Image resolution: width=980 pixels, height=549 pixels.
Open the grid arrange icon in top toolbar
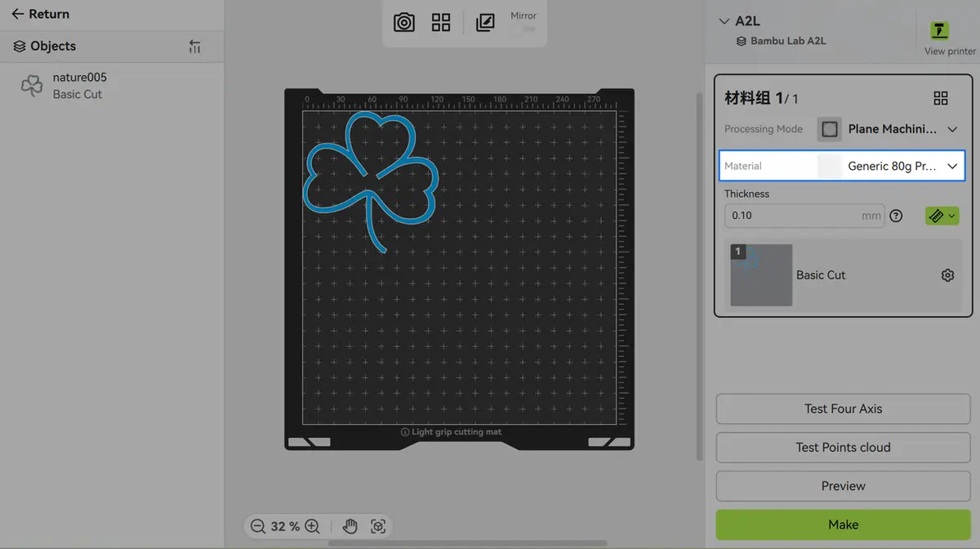441,22
